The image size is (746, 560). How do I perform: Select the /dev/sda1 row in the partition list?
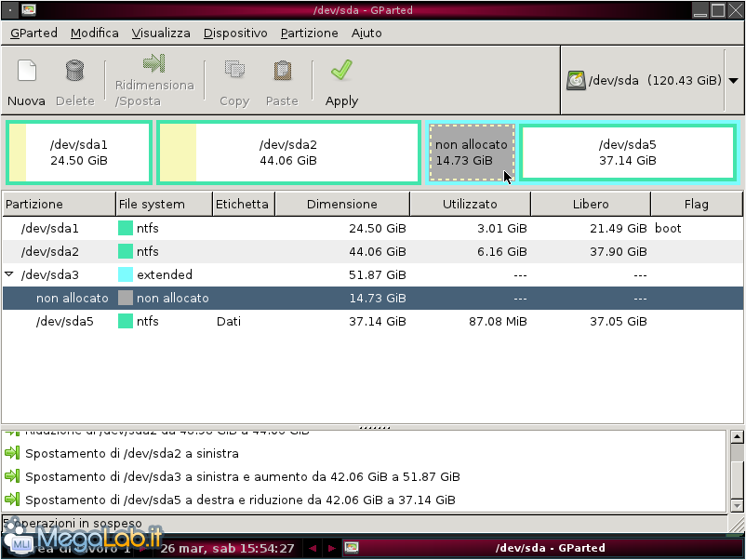click(x=373, y=229)
